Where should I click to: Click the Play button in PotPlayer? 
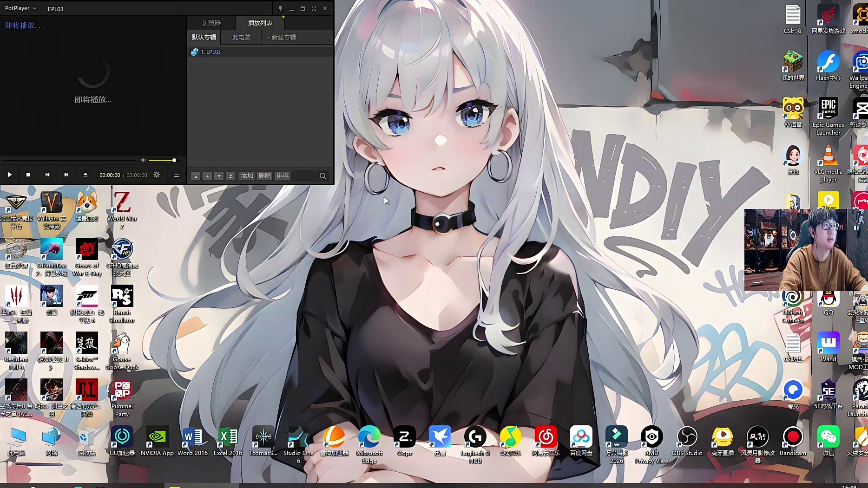(x=9, y=175)
